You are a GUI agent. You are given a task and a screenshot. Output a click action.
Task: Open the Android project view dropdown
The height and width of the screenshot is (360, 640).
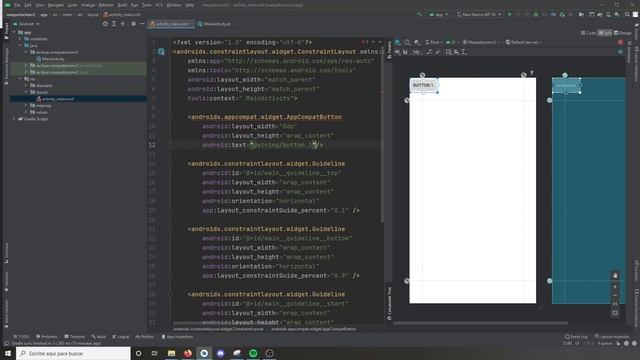(x=27, y=24)
